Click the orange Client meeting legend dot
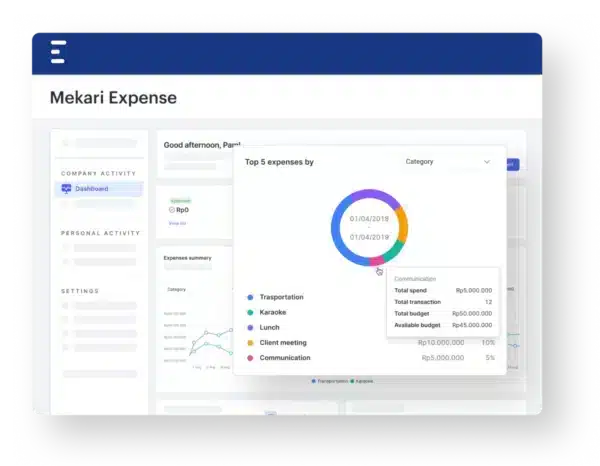 coord(250,343)
